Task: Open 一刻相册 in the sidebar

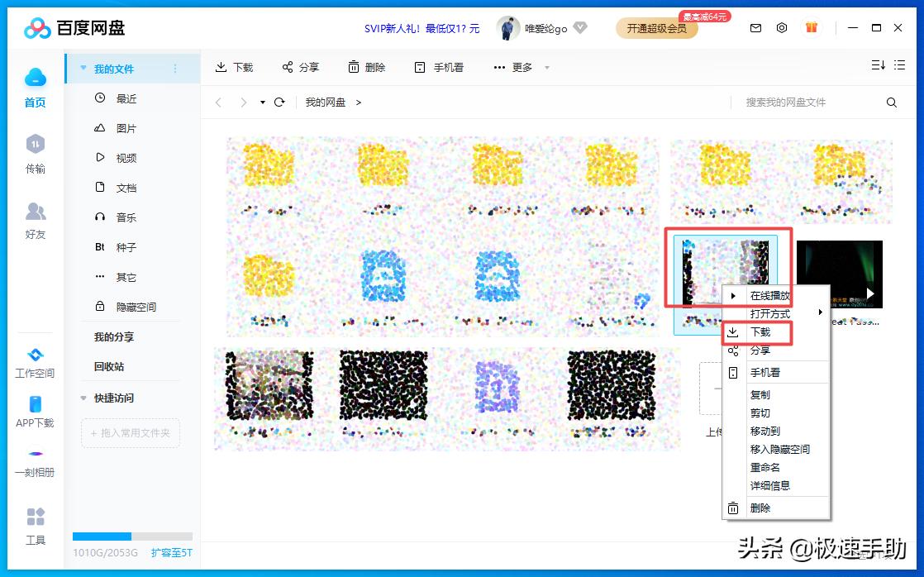Action: pos(35,463)
